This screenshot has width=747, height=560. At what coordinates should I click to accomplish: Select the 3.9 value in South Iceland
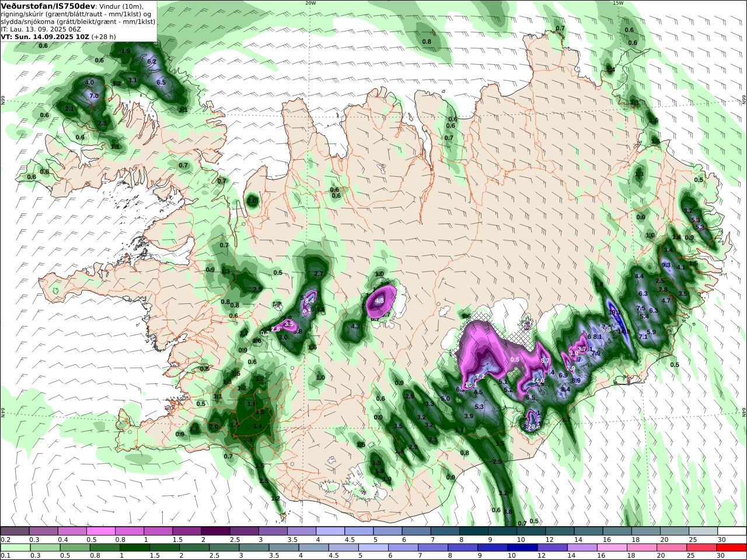tap(469, 416)
